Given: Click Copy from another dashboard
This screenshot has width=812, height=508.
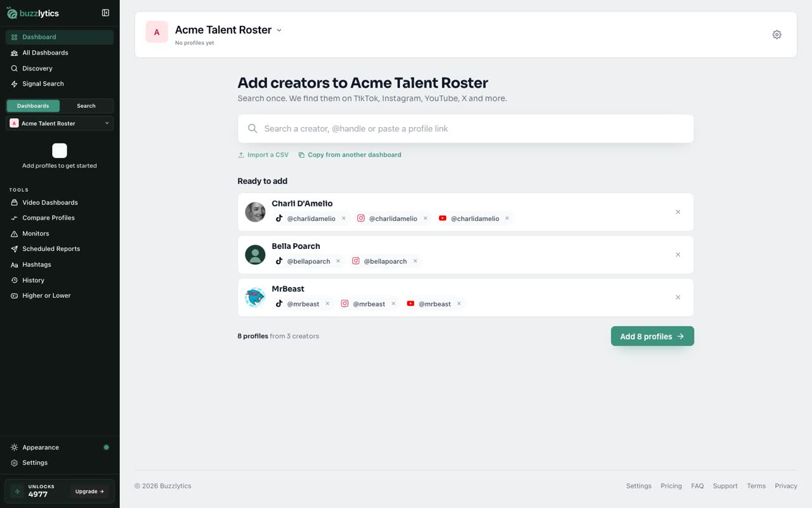Looking at the screenshot, I should pos(350,155).
